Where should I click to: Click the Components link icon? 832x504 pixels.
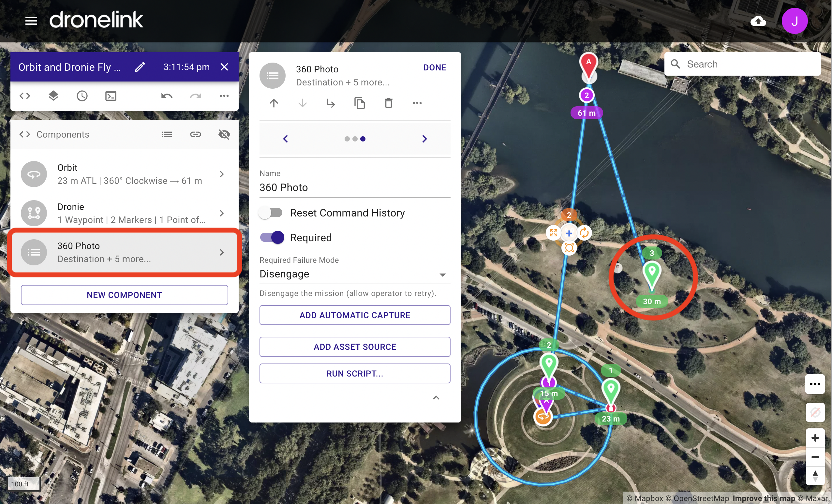click(x=196, y=134)
